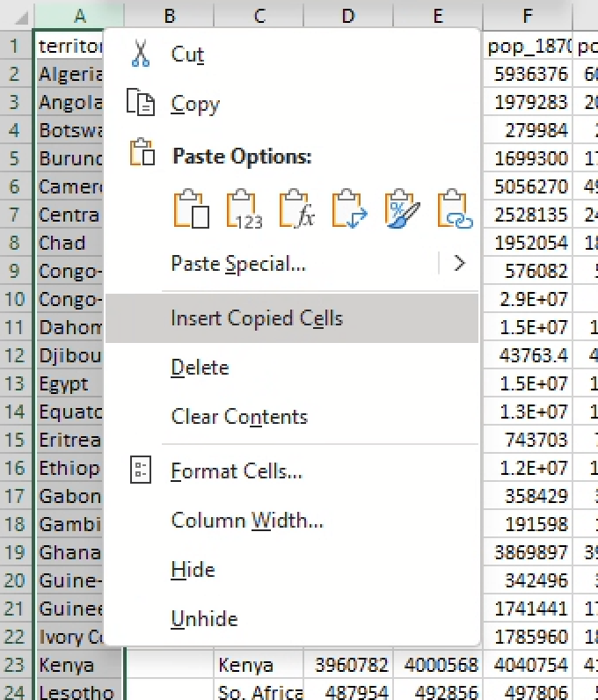Select Paste Formatting brush icon
Viewport: 598px width, 700px height.
pyautogui.click(x=402, y=209)
